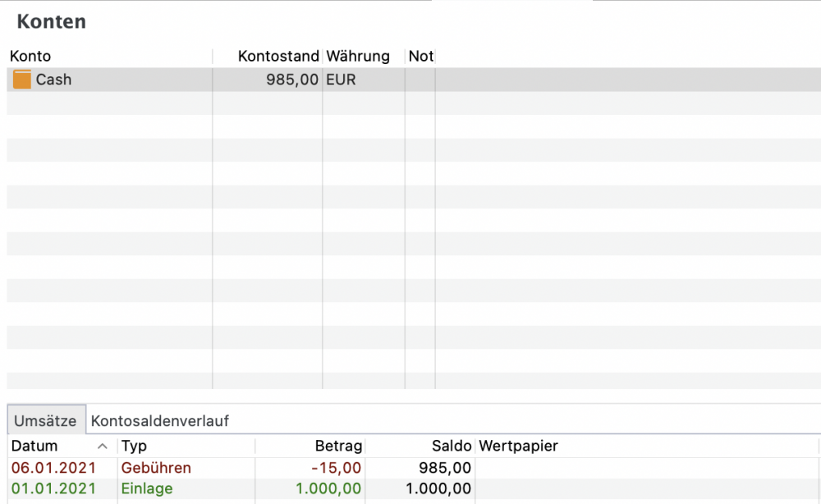Click the Einlage transaction type

click(147, 488)
